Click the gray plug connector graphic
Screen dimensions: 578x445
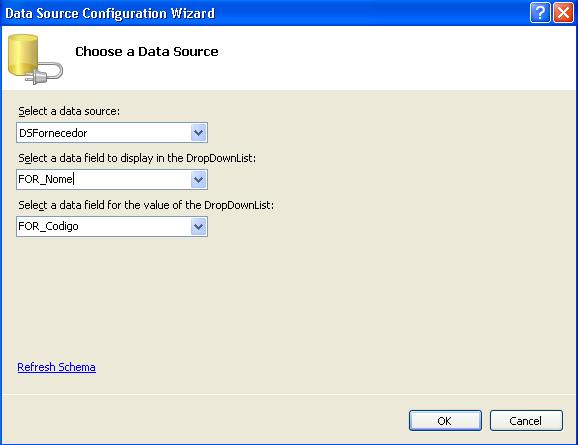[45, 74]
